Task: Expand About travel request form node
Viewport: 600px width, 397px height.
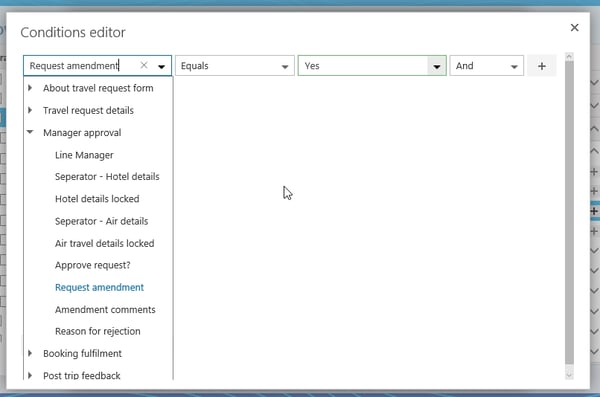Action: pos(30,88)
